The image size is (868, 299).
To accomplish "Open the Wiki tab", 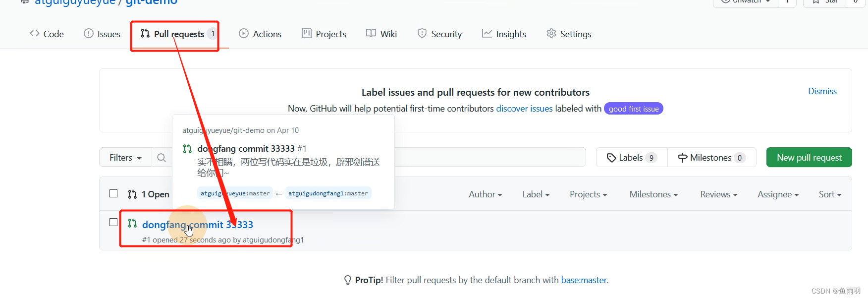I will click(x=381, y=34).
